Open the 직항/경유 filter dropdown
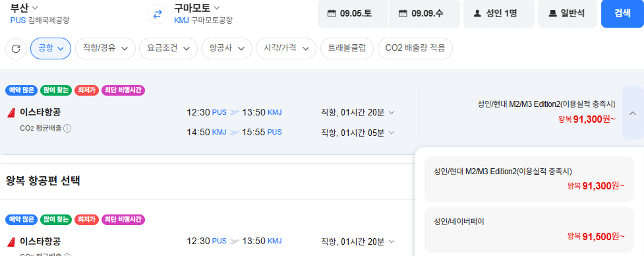644x256 pixels. (105, 48)
